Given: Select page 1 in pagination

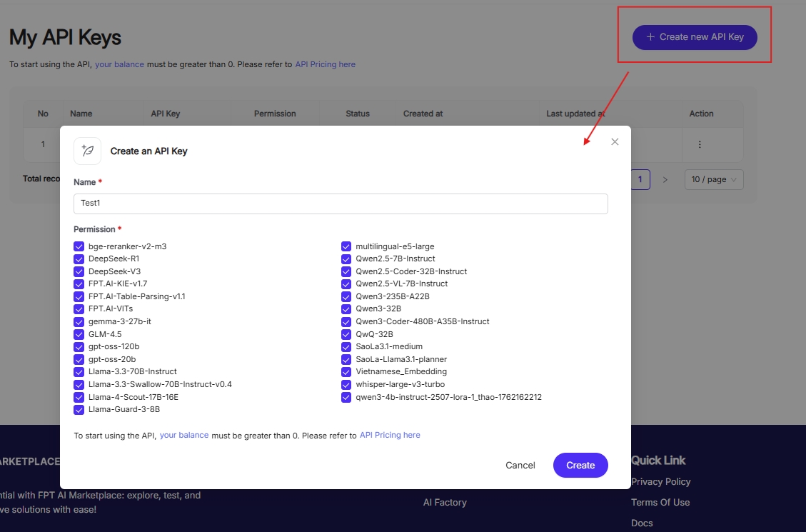Looking at the screenshot, I should click(640, 179).
